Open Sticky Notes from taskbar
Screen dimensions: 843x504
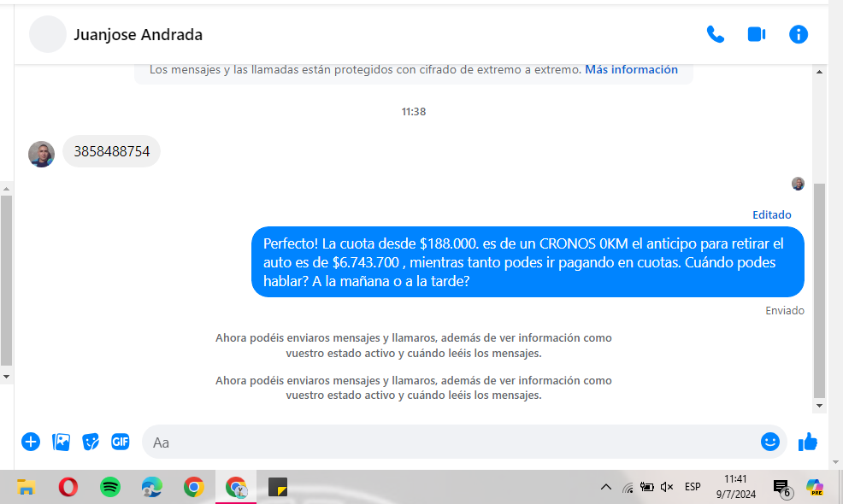[x=278, y=488]
